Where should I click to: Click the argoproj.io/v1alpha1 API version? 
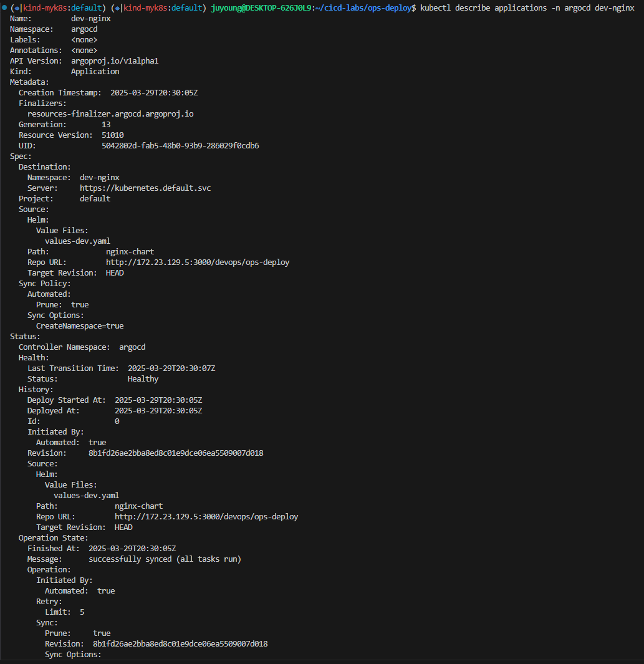(x=115, y=61)
